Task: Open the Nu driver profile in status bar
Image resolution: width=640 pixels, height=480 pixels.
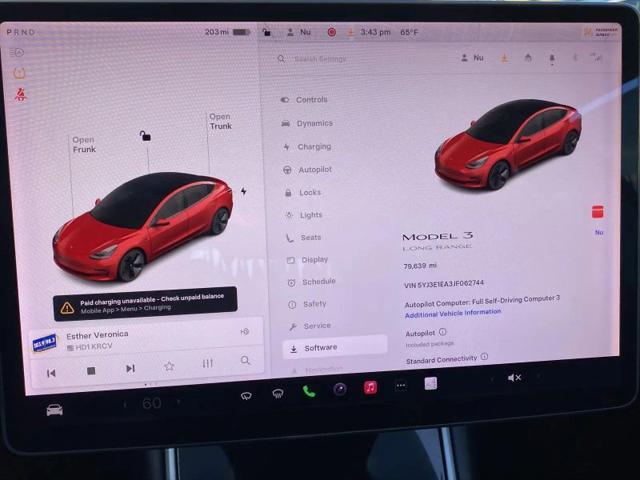Action: point(299,32)
